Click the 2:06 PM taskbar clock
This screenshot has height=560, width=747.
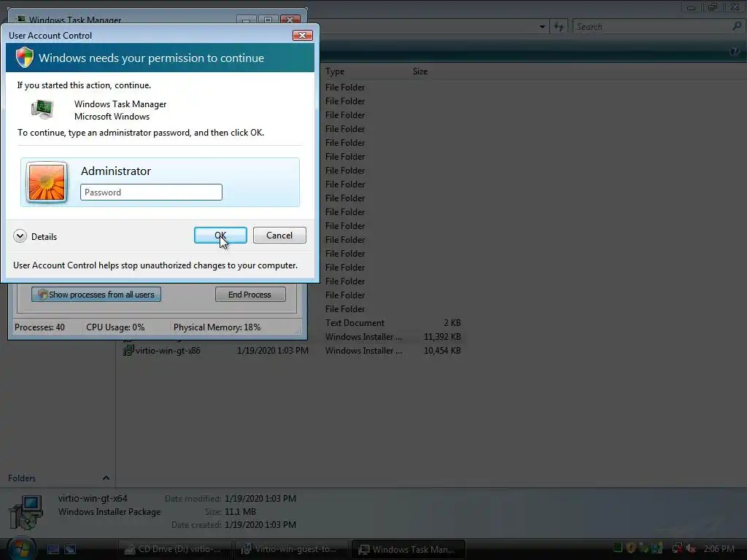tap(719, 549)
